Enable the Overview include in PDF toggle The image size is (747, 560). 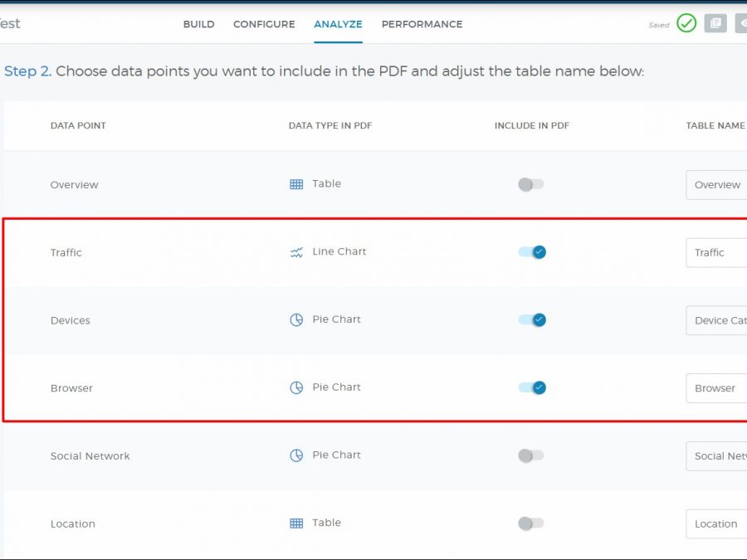click(x=531, y=184)
